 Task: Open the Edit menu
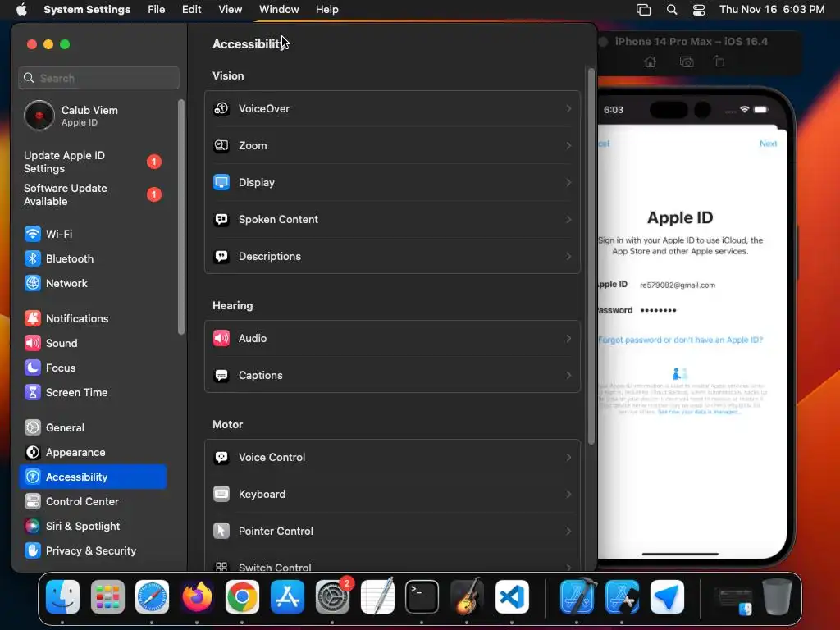pos(191,10)
